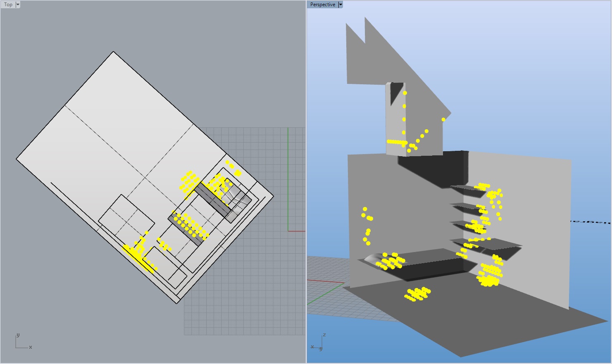The width and height of the screenshot is (612, 364).
Task: Click the XYZ axes icon in Perspective viewport
Action: point(319,343)
